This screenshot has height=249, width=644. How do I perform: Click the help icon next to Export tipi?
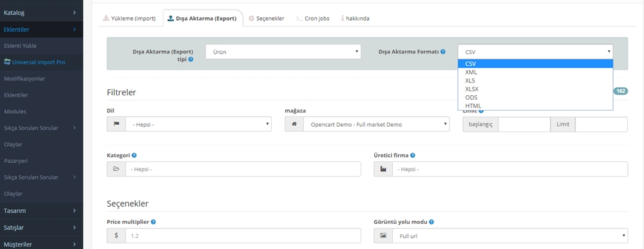(x=191, y=59)
